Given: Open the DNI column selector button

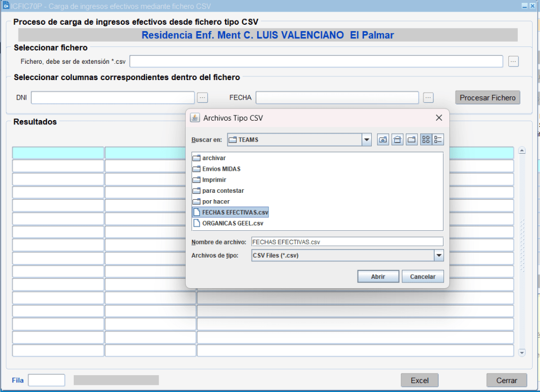Looking at the screenshot, I should [202, 97].
